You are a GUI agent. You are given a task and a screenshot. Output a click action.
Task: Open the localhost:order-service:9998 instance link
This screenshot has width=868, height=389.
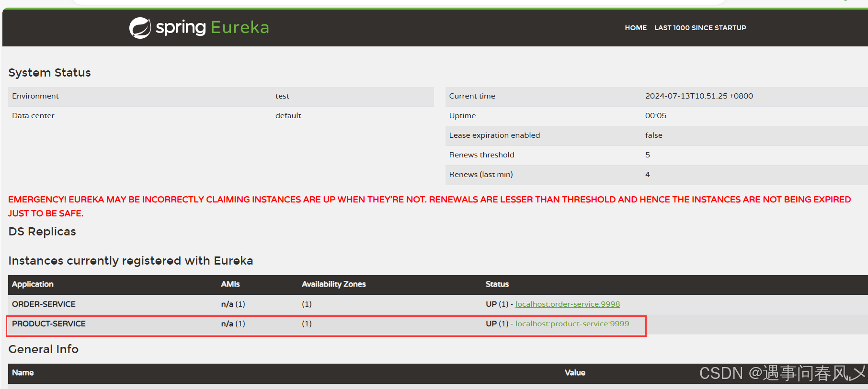tap(567, 304)
